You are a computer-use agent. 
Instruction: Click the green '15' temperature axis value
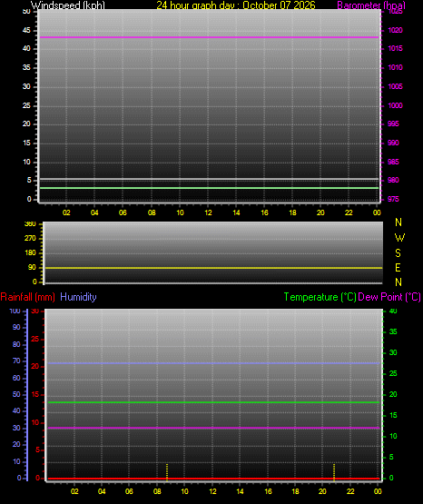[393, 415]
